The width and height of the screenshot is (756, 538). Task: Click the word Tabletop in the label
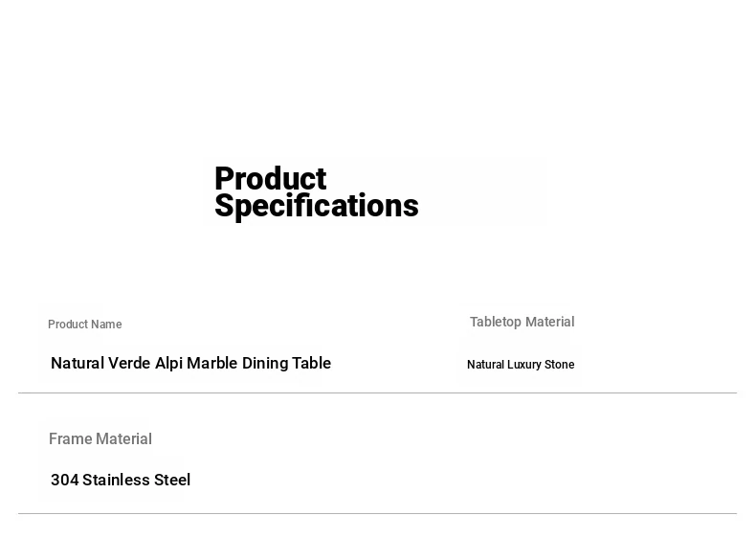pyautogui.click(x=496, y=323)
